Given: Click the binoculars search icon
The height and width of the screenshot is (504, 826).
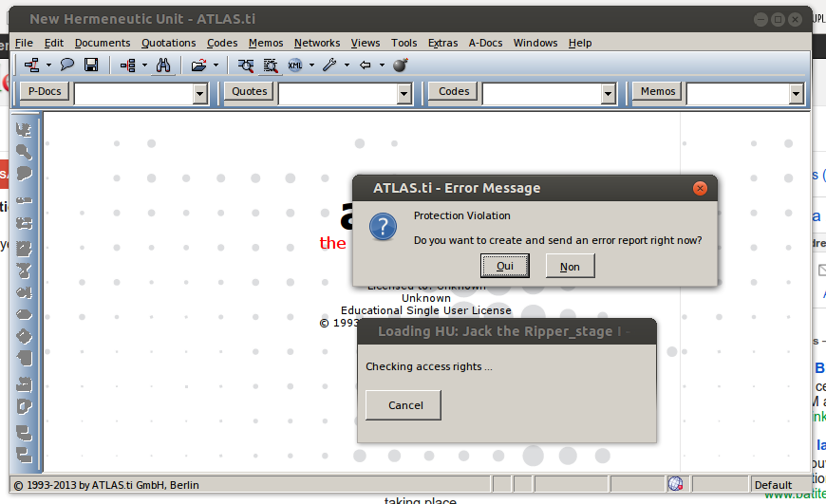Looking at the screenshot, I should pos(163,65).
